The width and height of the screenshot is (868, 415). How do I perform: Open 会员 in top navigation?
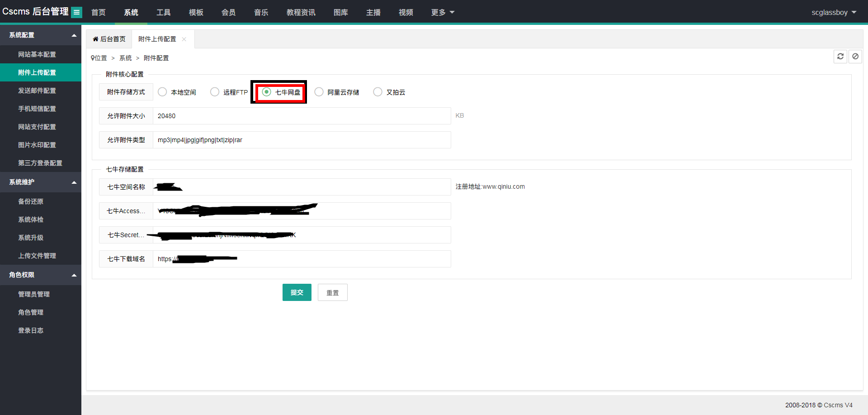pos(229,12)
